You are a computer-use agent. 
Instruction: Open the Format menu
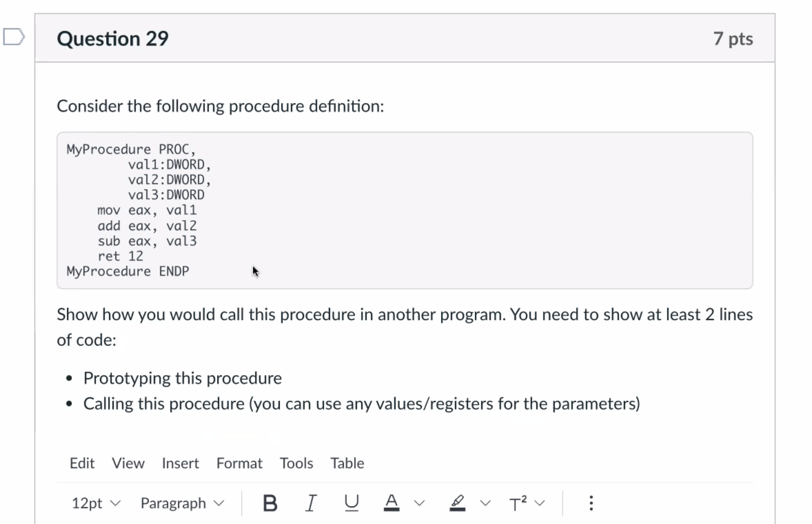(x=239, y=463)
